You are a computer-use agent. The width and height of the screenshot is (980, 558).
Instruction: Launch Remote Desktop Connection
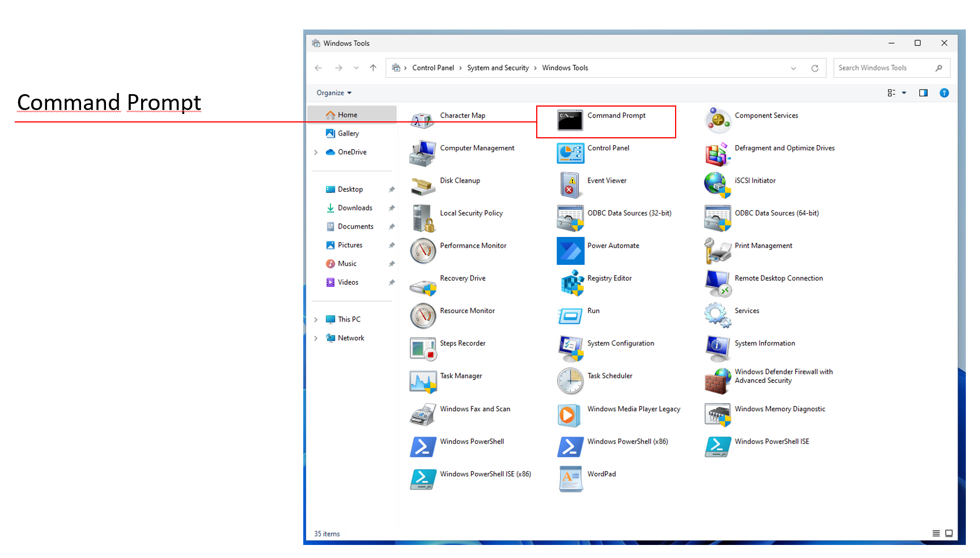pos(778,278)
